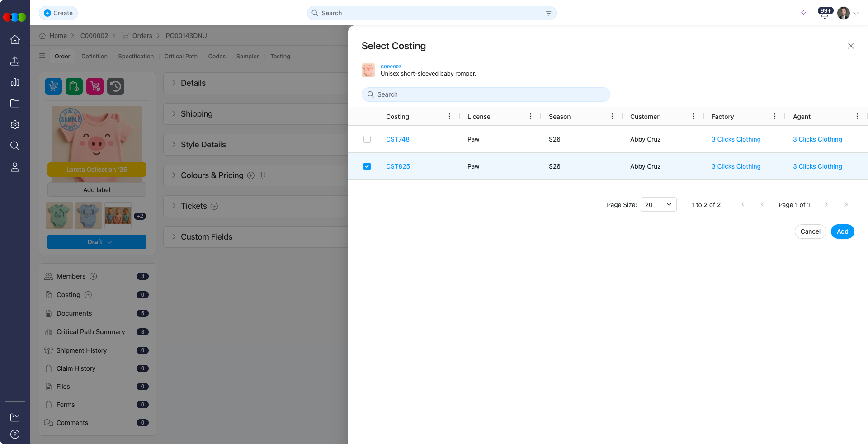Click the pink cancel order cart icon
This screenshot has height=444, width=868.
(94, 86)
